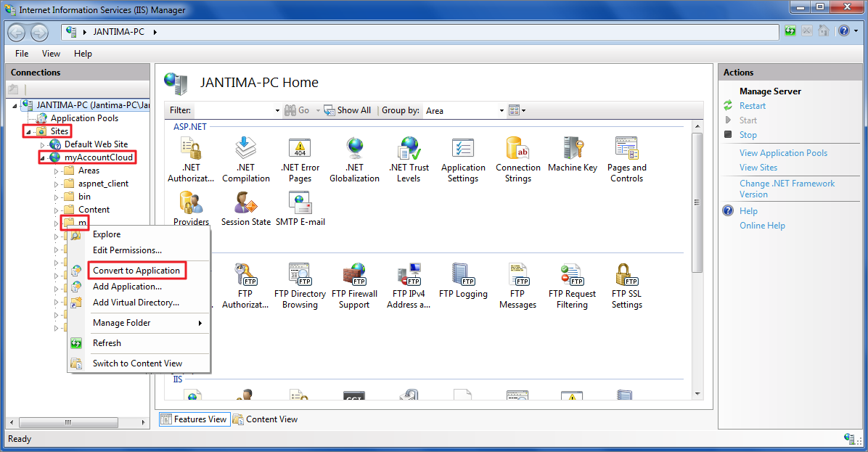Image resolution: width=868 pixels, height=452 pixels.
Task: Open the view mode icons dropdown
Action: [x=517, y=111]
